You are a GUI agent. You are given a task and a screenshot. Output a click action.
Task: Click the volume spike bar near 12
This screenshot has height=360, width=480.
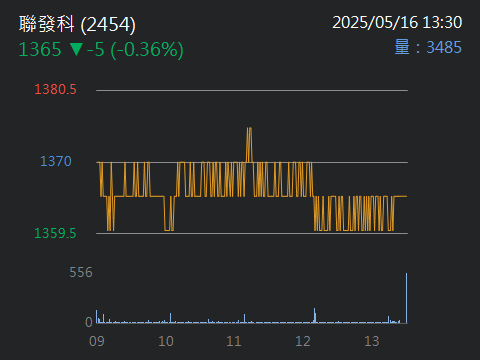click(x=315, y=315)
